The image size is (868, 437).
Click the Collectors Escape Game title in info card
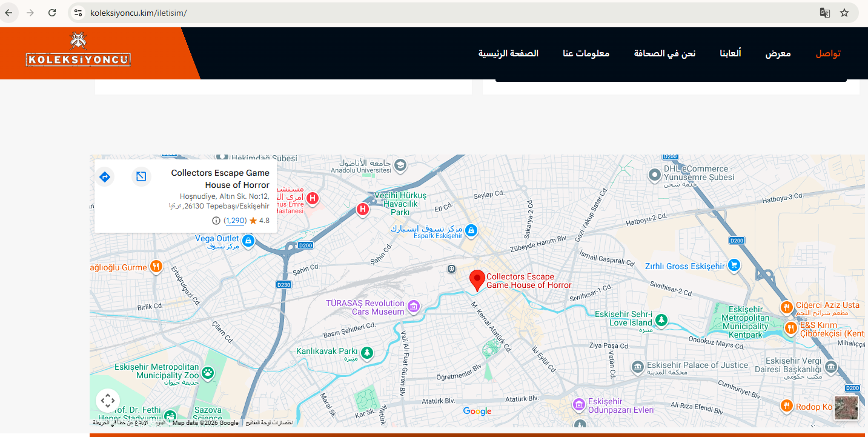click(220, 179)
